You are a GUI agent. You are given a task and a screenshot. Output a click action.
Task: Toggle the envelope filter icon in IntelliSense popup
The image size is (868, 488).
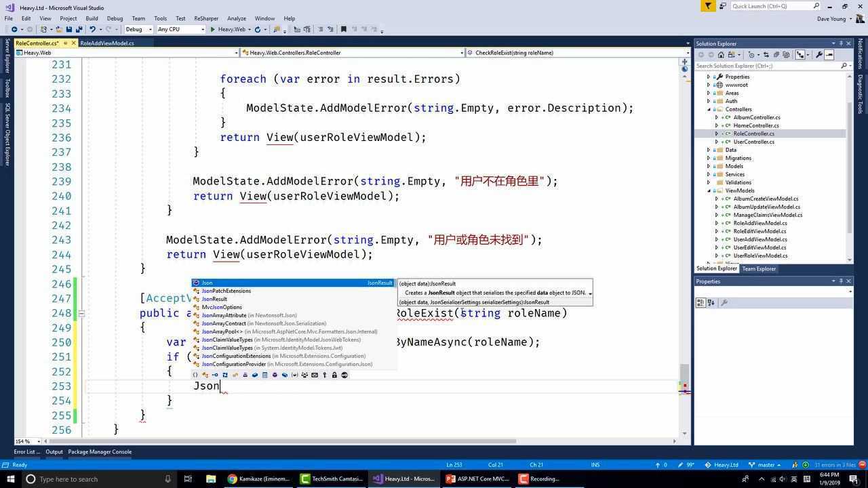tap(314, 375)
